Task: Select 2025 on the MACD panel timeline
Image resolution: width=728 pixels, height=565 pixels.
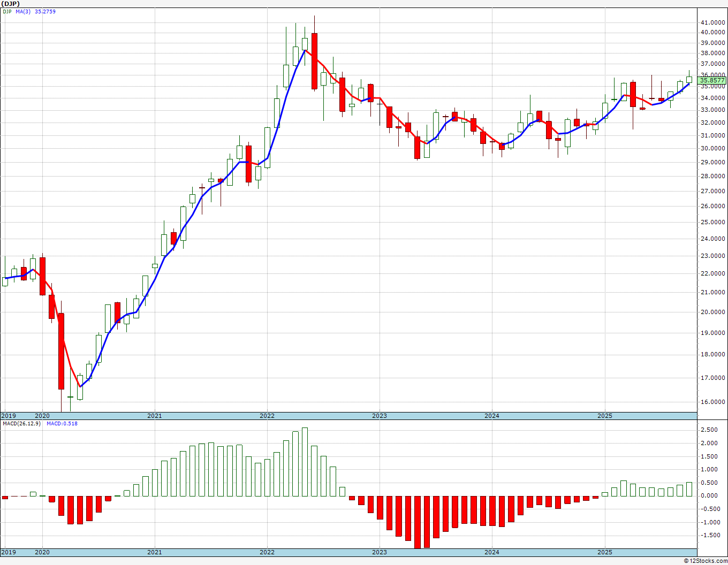Action: (x=604, y=552)
